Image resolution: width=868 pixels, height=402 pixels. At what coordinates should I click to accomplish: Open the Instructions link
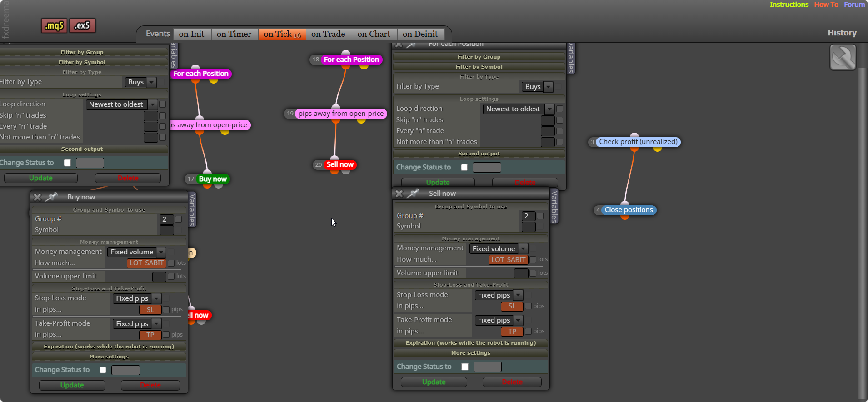tap(789, 5)
